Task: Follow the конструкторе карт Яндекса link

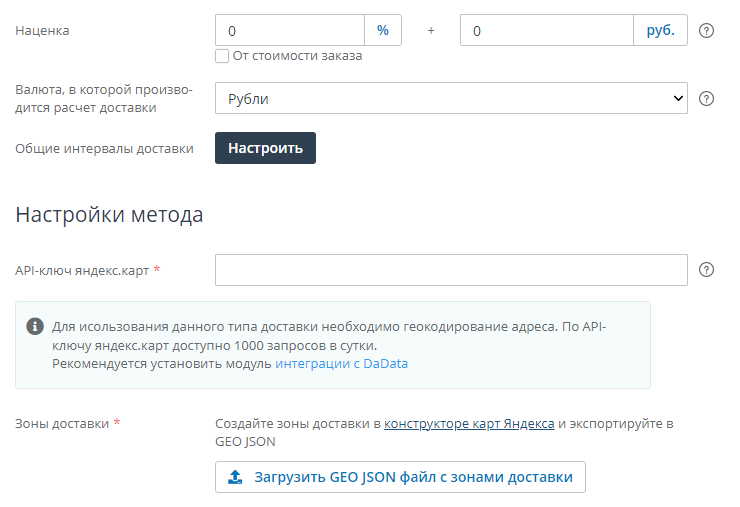Action: click(469, 423)
